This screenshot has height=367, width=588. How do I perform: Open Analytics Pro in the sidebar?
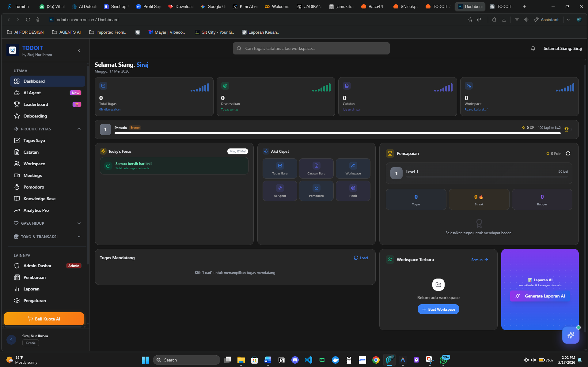(47, 210)
